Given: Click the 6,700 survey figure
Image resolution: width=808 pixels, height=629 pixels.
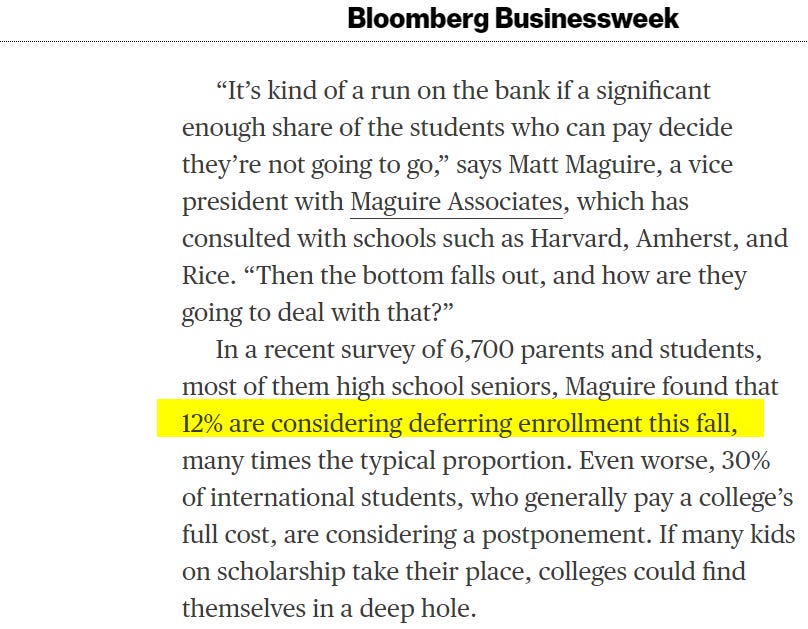Looking at the screenshot, I should point(481,350).
